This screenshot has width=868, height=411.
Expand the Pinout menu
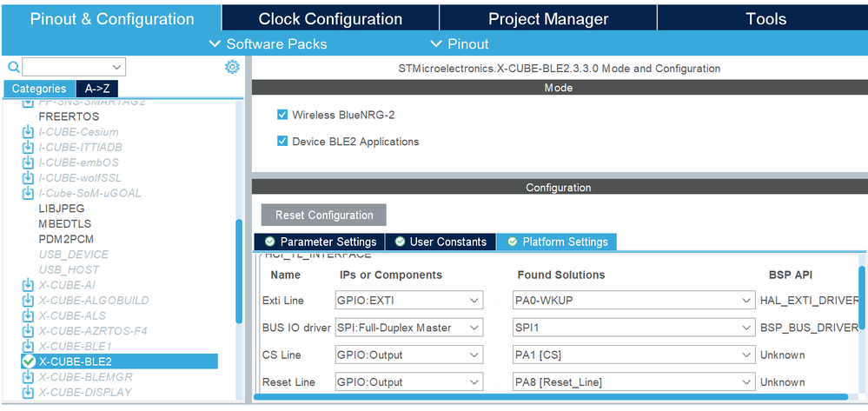[460, 43]
